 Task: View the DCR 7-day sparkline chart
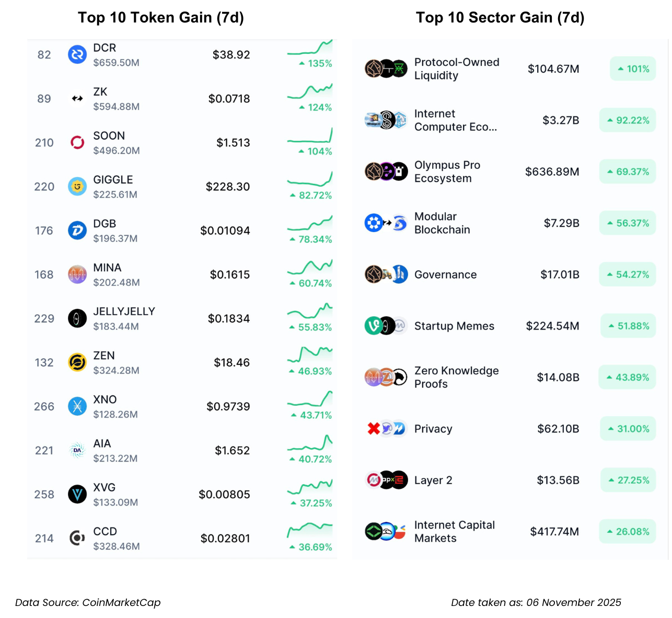click(x=310, y=48)
